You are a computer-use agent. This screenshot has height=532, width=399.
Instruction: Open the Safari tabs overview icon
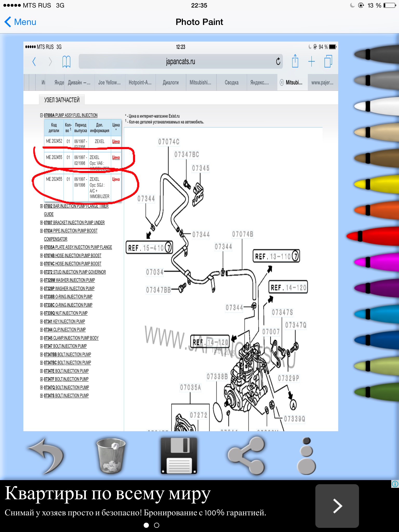pyautogui.click(x=328, y=62)
